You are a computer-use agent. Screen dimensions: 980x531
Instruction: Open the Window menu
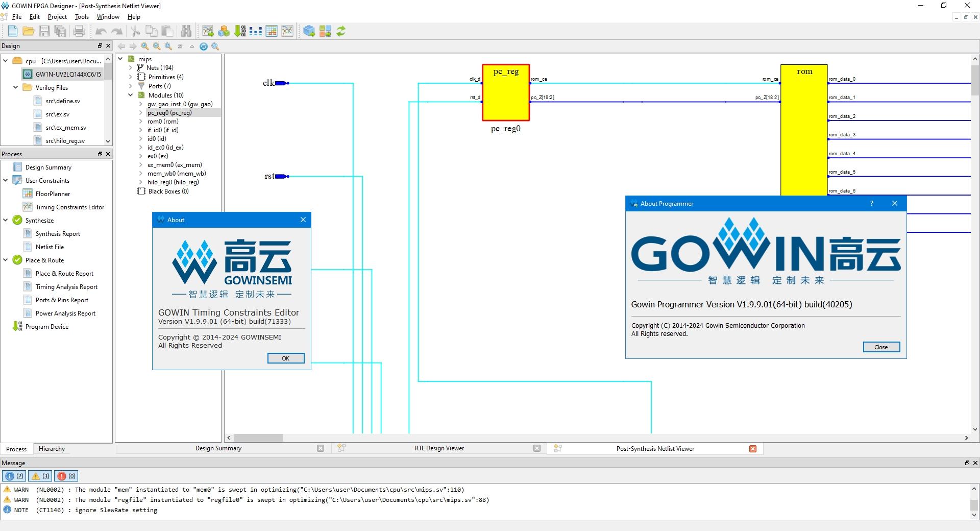click(108, 17)
